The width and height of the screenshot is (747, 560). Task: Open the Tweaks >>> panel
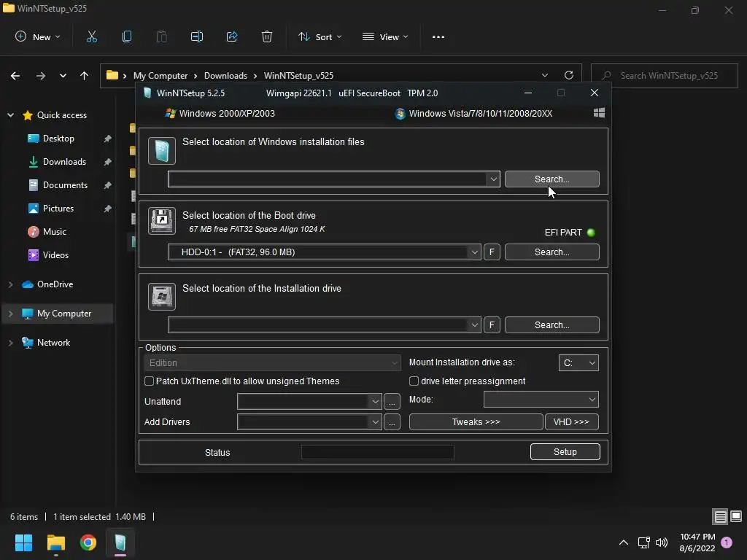point(476,422)
